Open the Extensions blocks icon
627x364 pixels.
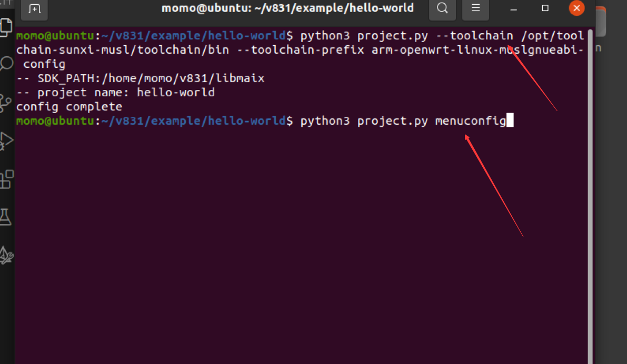(x=6, y=179)
